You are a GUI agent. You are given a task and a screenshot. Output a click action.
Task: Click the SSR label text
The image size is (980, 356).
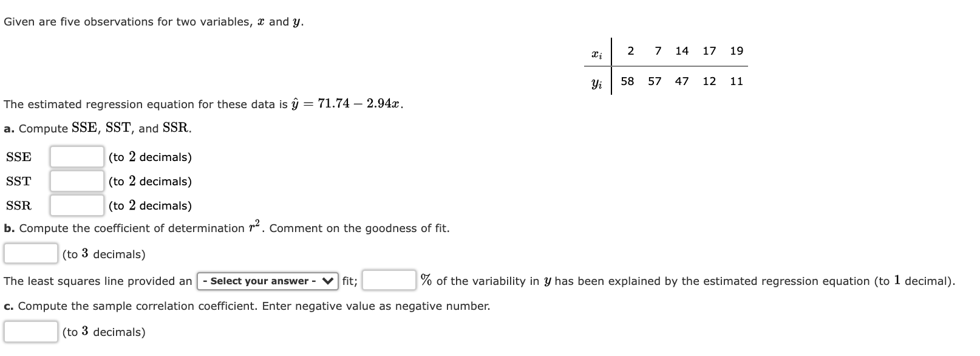(18, 205)
